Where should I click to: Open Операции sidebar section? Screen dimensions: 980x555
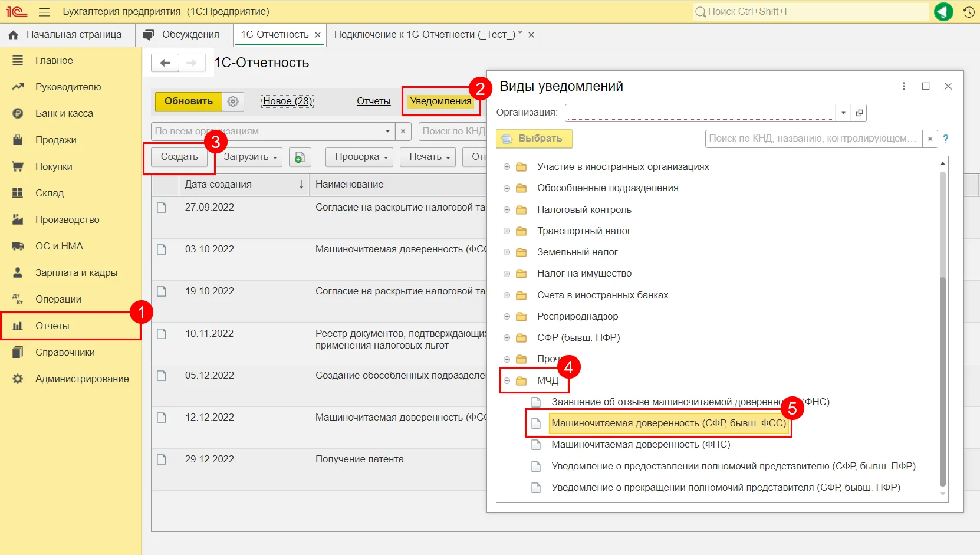point(58,299)
